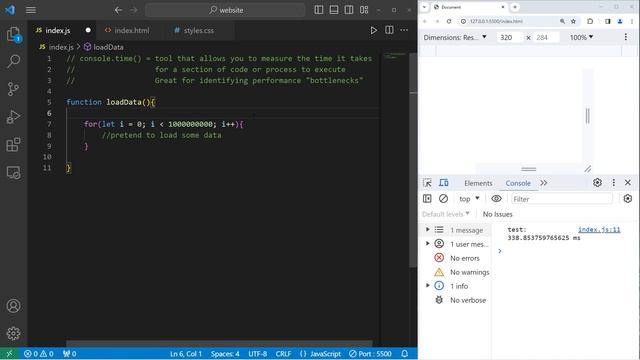
Task: Open the Remote Explorer view
Action: (13, 173)
